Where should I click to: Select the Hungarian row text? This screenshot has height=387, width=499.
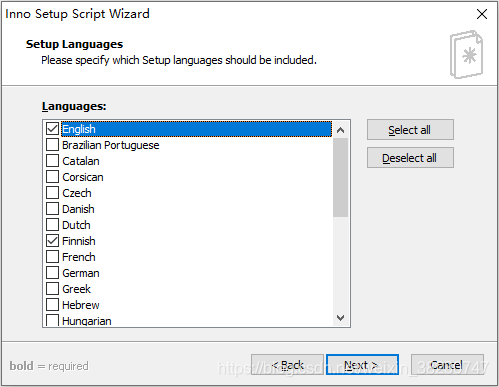(x=87, y=321)
